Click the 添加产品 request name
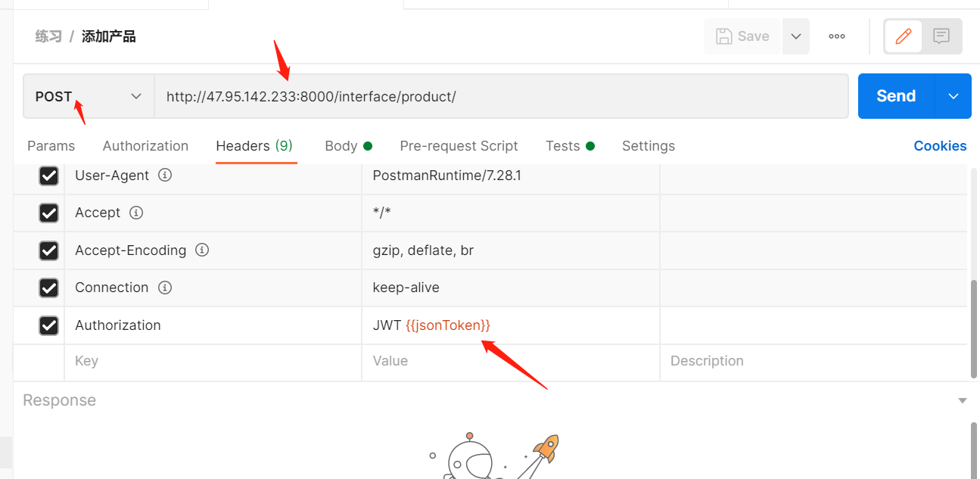 click(109, 36)
